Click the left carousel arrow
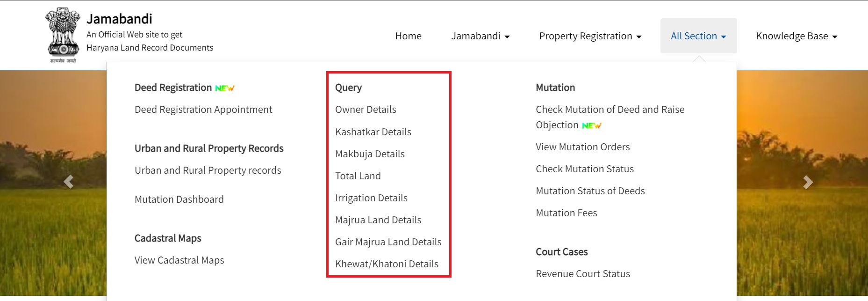Viewport: 868px width, 301px height. [69, 182]
